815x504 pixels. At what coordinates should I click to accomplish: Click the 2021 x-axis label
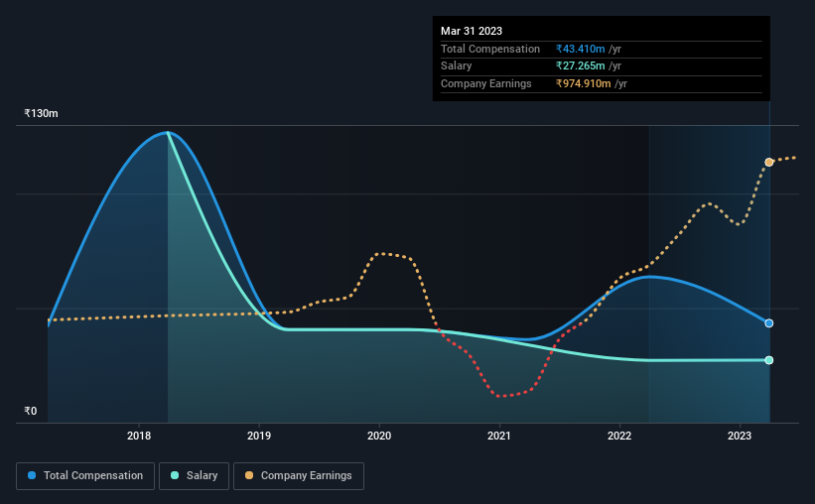click(499, 436)
